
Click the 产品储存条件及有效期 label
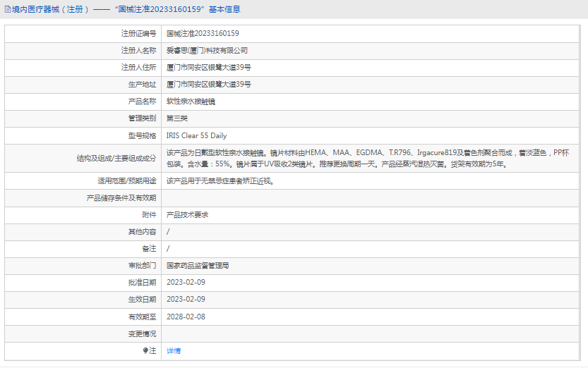click(x=121, y=198)
